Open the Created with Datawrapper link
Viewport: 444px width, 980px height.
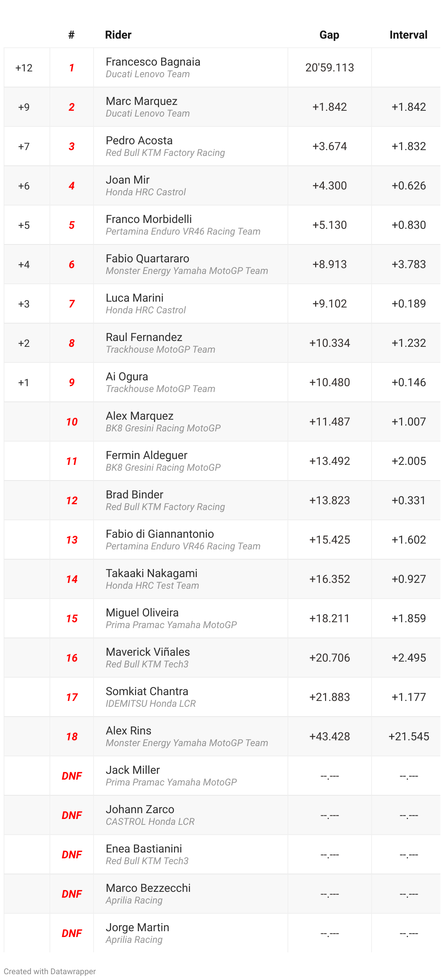pos(50,971)
